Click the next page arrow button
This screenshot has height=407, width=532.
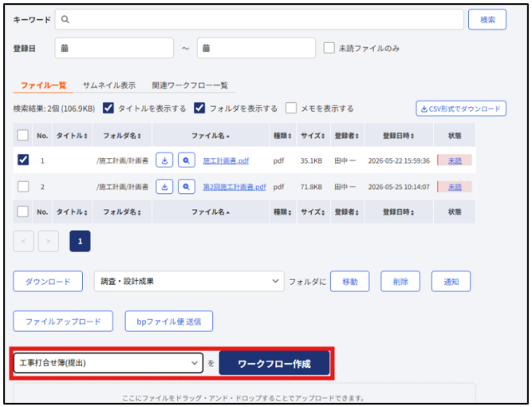point(49,241)
